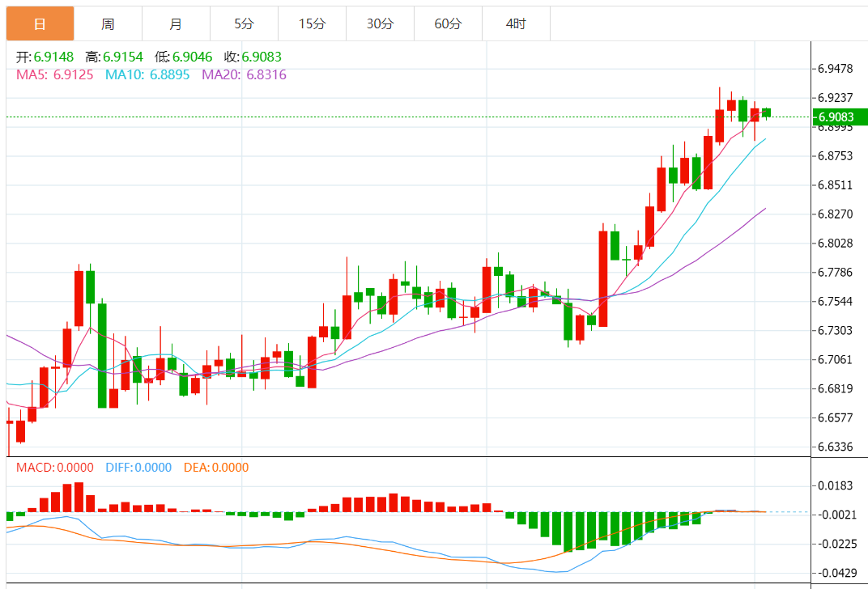Image resolution: width=868 pixels, height=589 pixels.
Task: Click the latest green candlestick on the chart
Action: pos(766,112)
